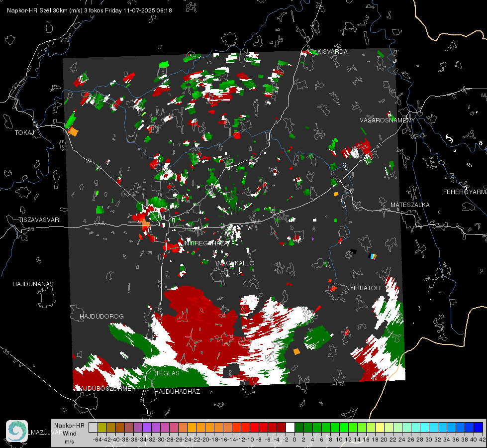The image size is (487, 448).
Task: Click the 42 value on the legend scale
Action: [x=482, y=440]
